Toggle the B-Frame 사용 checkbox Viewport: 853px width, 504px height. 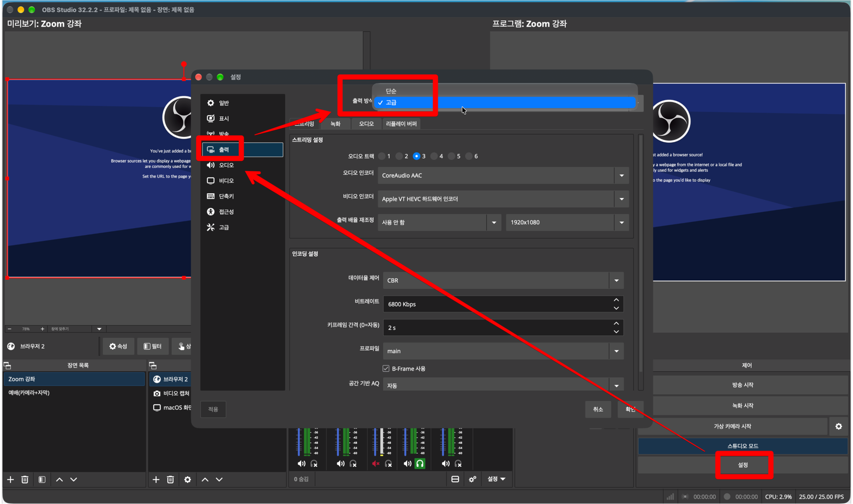pos(386,369)
